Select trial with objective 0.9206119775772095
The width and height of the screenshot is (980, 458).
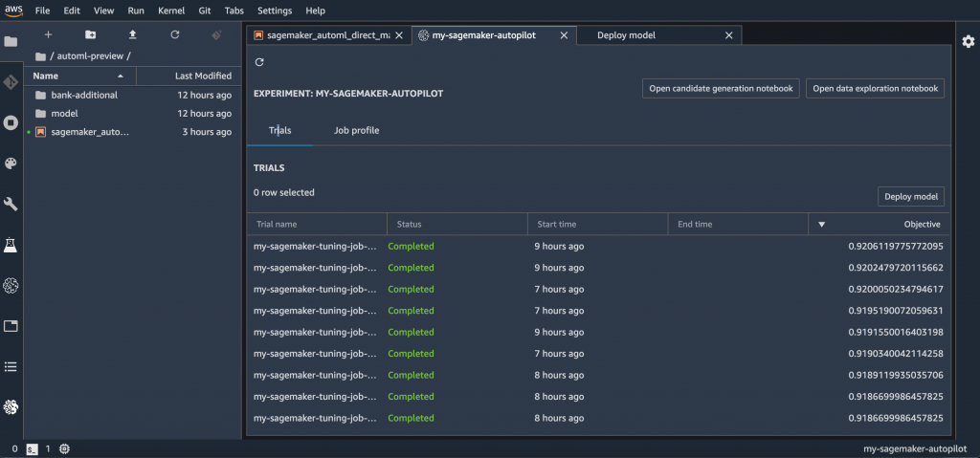[x=598, y=246]
